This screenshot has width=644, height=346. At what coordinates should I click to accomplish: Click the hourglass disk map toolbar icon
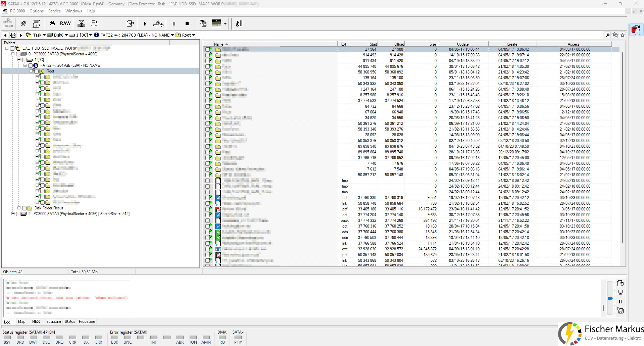[81, 23]
